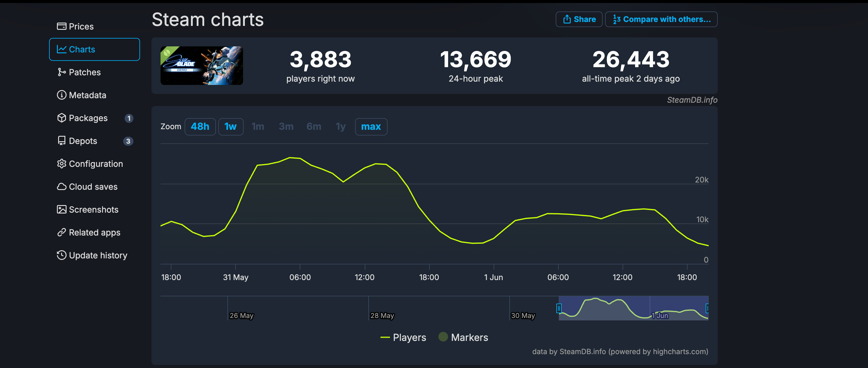Click the 13,669 24-hour peak figure
868x368 pixels.
pyautogui.click(x=476, y=59)
